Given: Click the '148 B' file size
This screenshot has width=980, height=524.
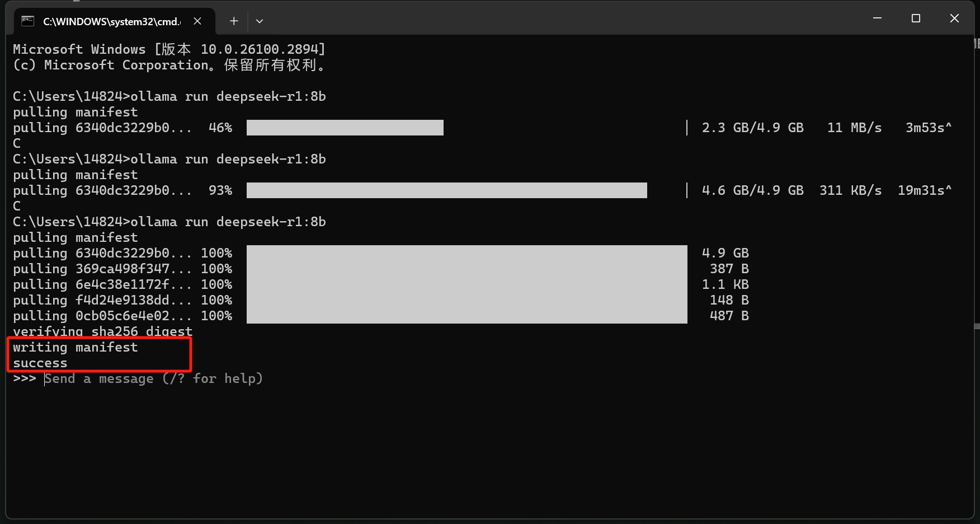Looking at the screenshot, I should [729, 300].
